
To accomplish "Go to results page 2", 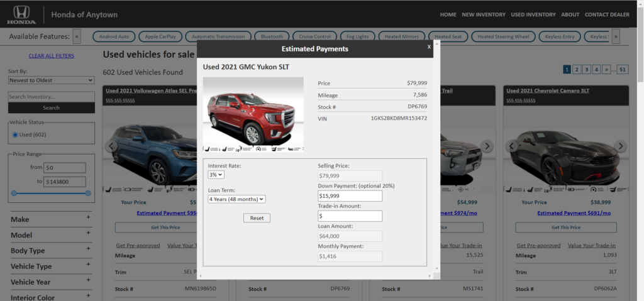I will coord(577,69).
